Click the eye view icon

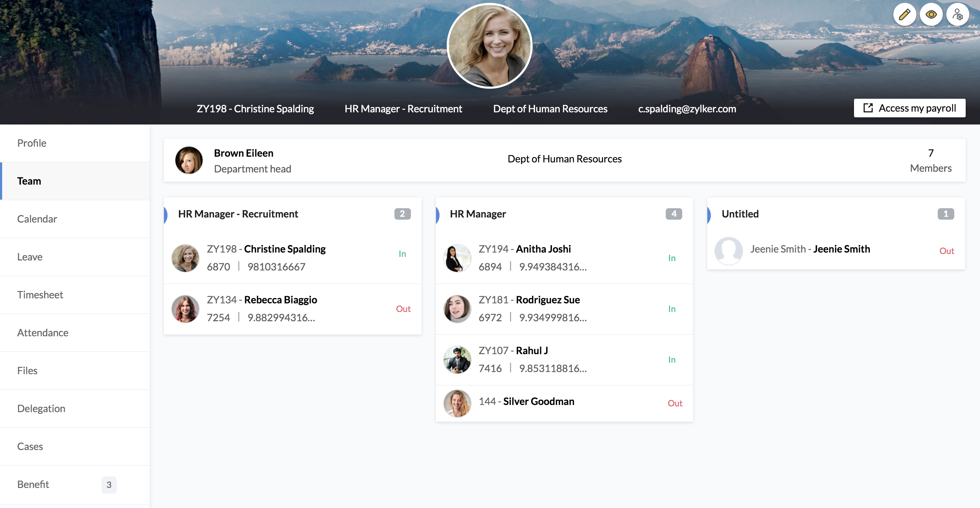point(931,15)
